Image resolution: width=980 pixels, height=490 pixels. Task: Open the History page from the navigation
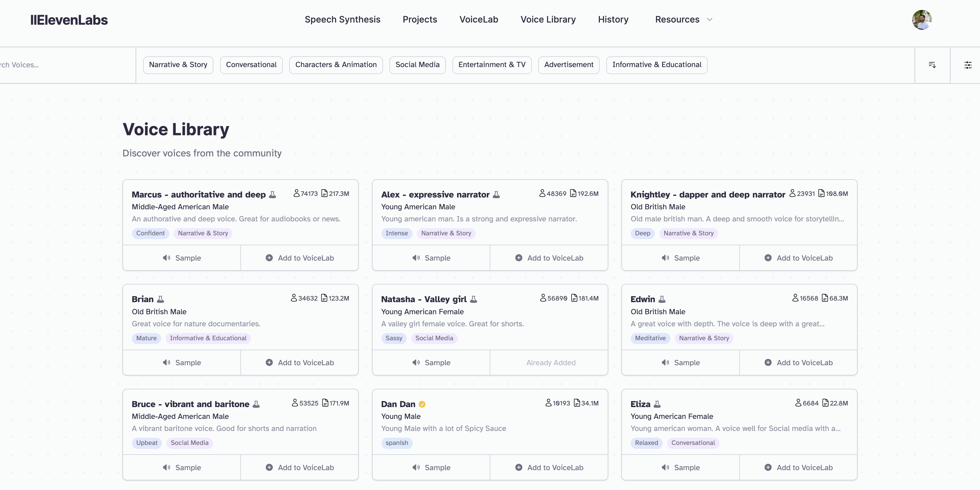613,19
